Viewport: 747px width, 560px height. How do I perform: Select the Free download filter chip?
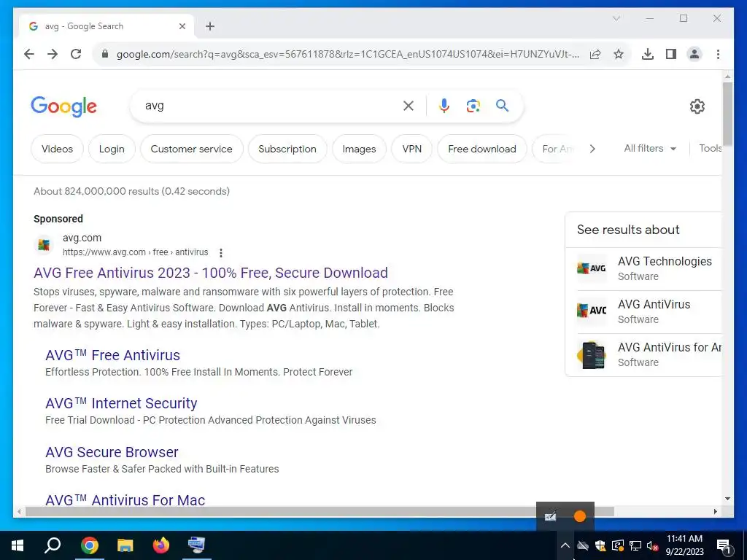[x=482, y=149]
